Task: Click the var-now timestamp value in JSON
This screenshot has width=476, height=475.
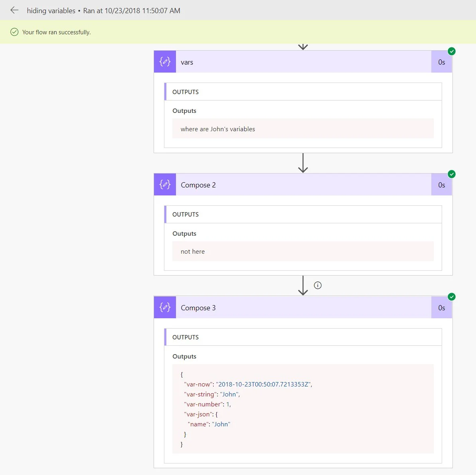Action: coord(263,384)
